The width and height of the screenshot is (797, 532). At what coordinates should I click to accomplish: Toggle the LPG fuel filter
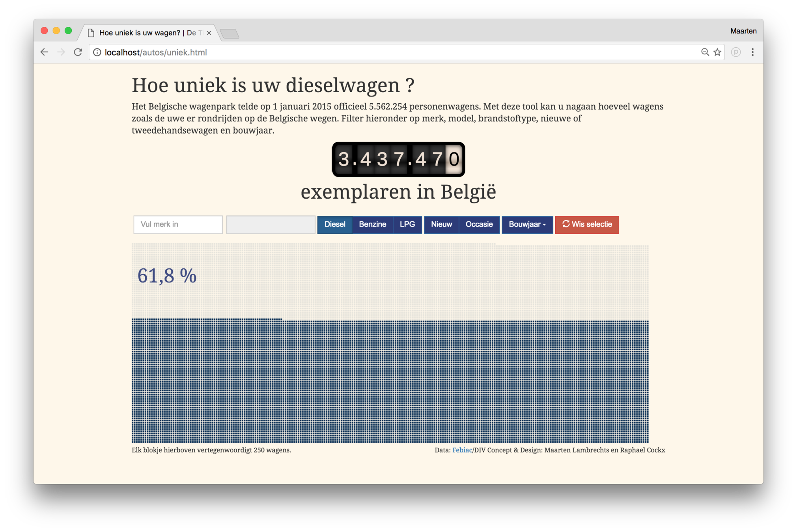pos(407,225)
